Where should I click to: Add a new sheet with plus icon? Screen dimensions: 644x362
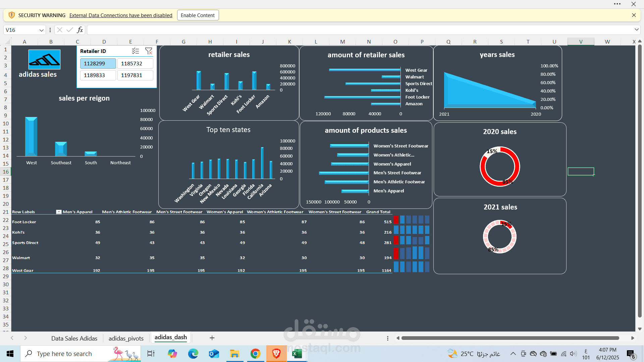(212, 338)
